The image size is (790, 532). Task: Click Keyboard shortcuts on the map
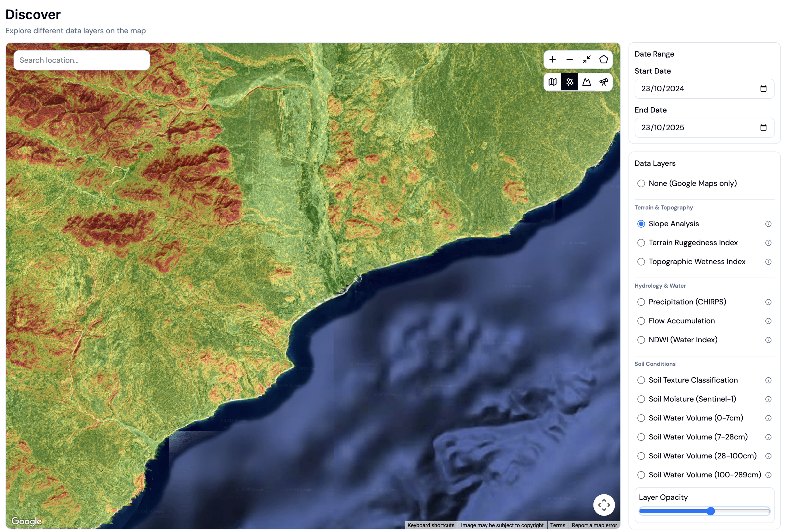click(430, 525)
